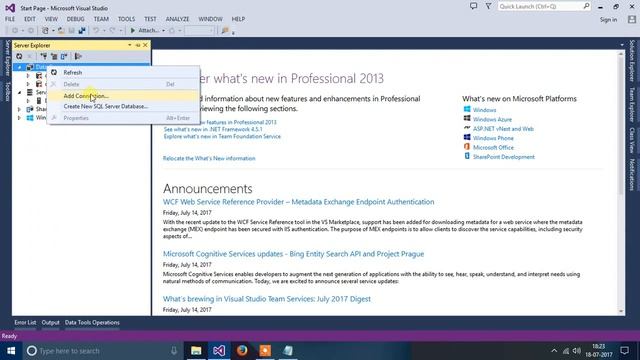Toggle auto-hide pin on Server Explorer

tap(138, 45)
